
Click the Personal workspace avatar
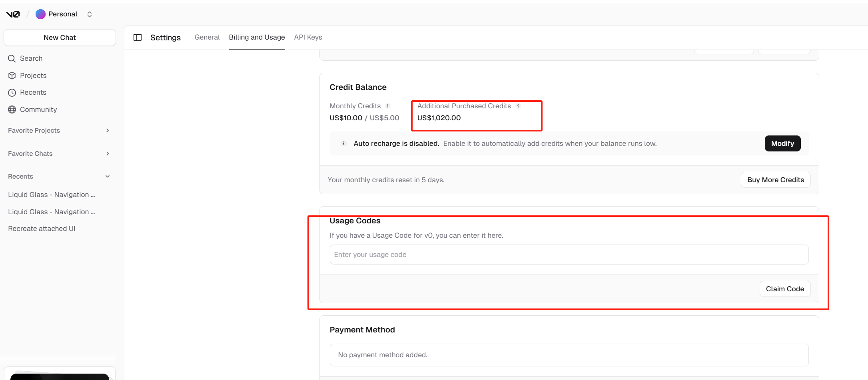click(40, 14)
